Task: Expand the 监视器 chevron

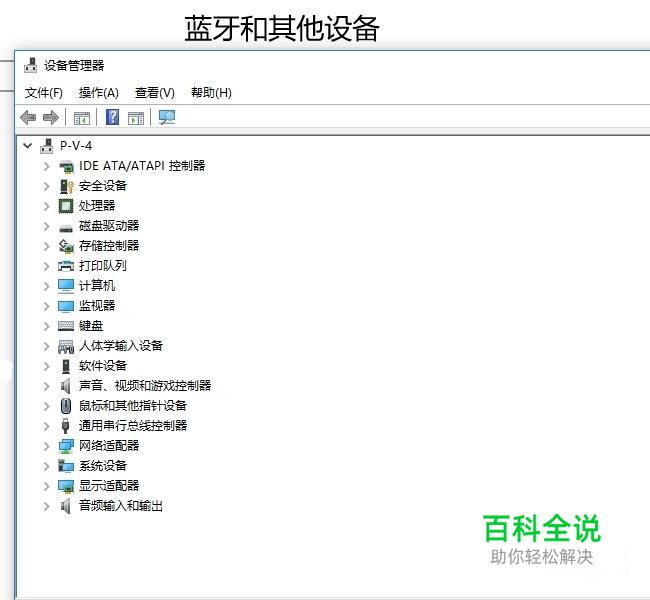Action: [x=46, y=306]
